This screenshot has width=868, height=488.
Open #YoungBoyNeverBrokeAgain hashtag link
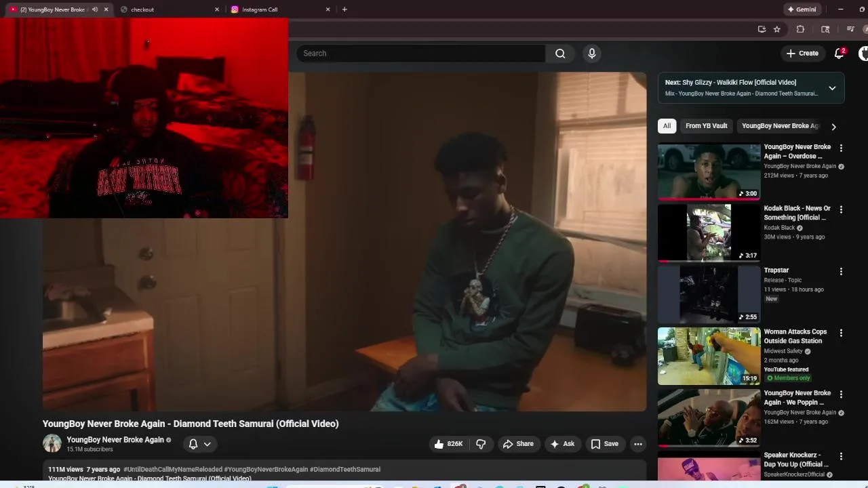click(x=266, y=469)
